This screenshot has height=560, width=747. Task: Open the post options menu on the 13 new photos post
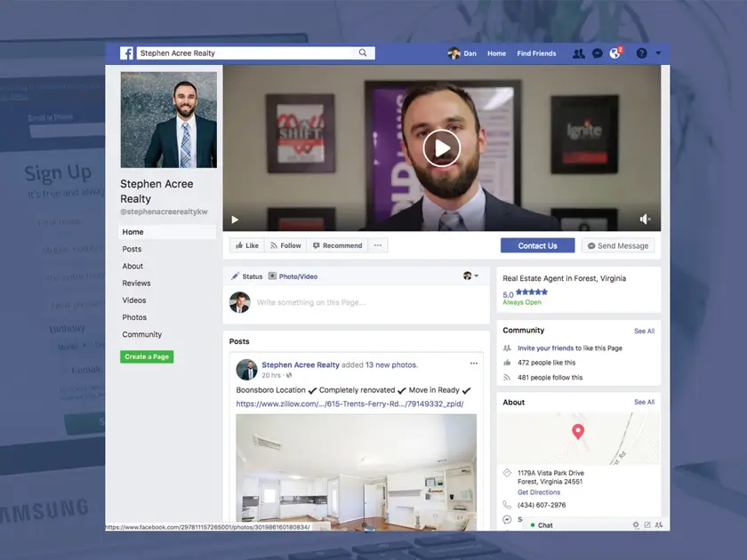[x=473, y=364]
